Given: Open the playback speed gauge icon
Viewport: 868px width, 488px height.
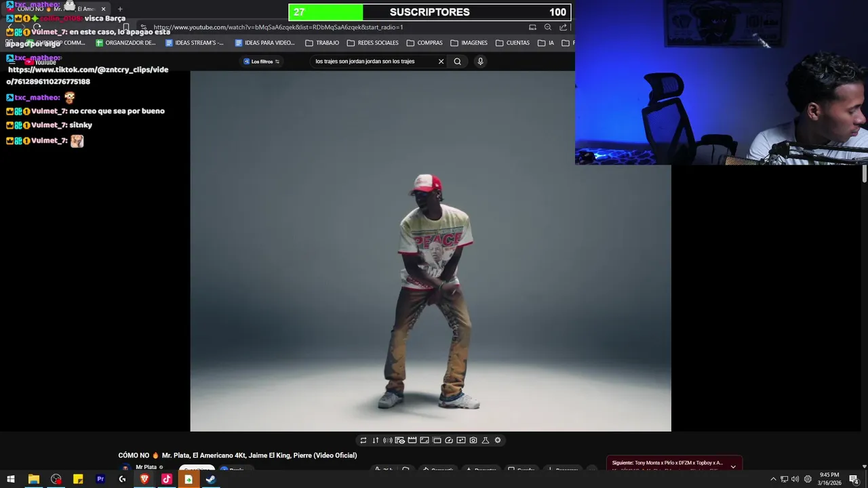Looking at the screenshot, I should tap(449, 441).
